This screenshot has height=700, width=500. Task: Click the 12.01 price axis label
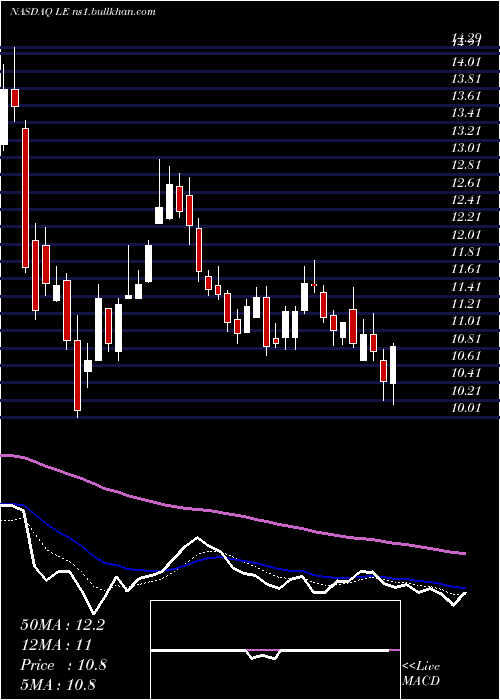(466, 234)
